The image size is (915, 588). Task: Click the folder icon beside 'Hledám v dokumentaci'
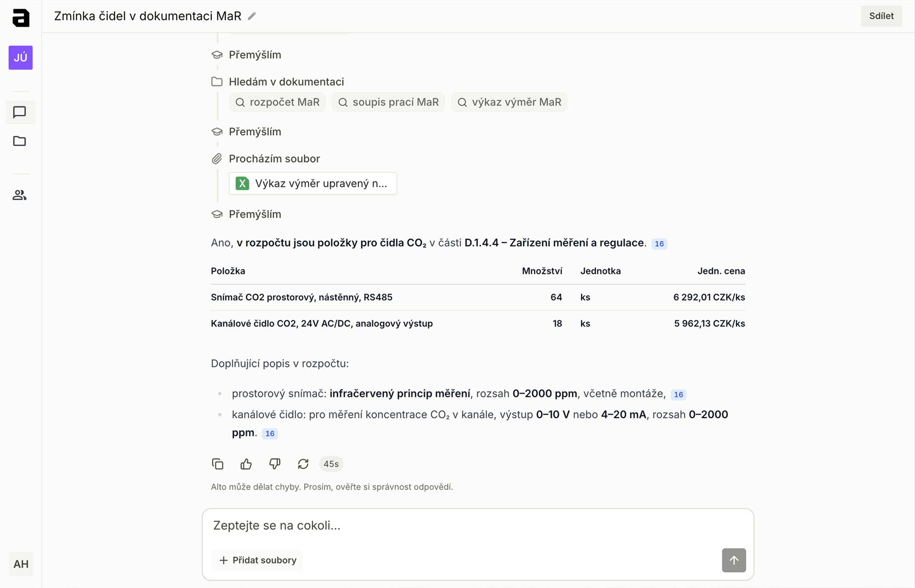(217, 82)
